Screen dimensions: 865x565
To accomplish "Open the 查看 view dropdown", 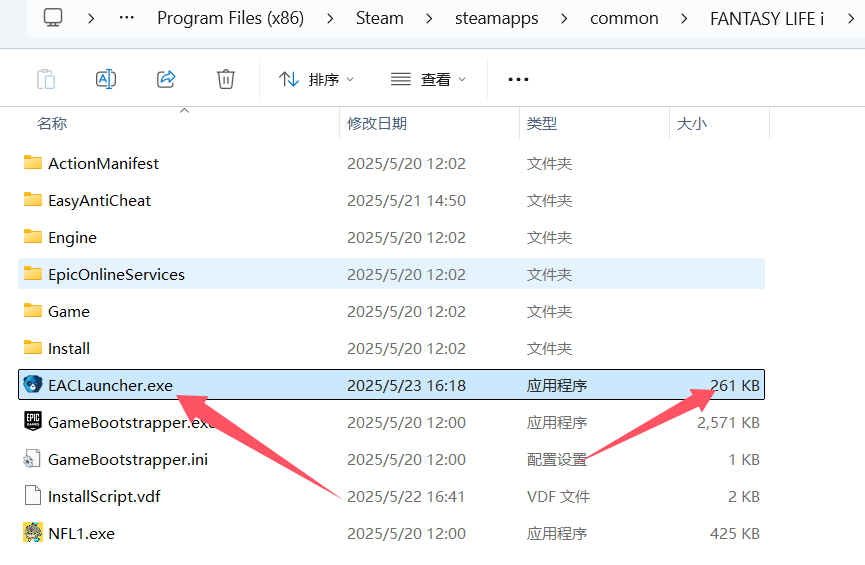I will point(428,79).
